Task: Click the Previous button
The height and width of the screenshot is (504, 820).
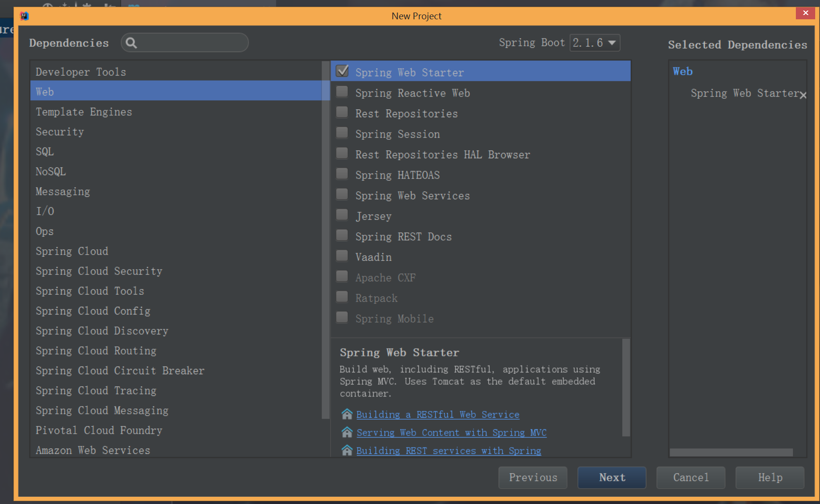Action: tap(533, 477)
